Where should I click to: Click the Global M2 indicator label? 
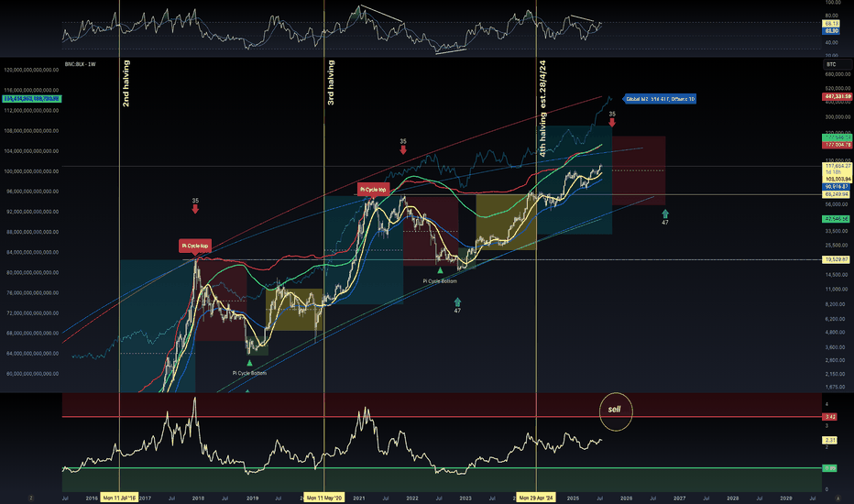pos(660,99)
